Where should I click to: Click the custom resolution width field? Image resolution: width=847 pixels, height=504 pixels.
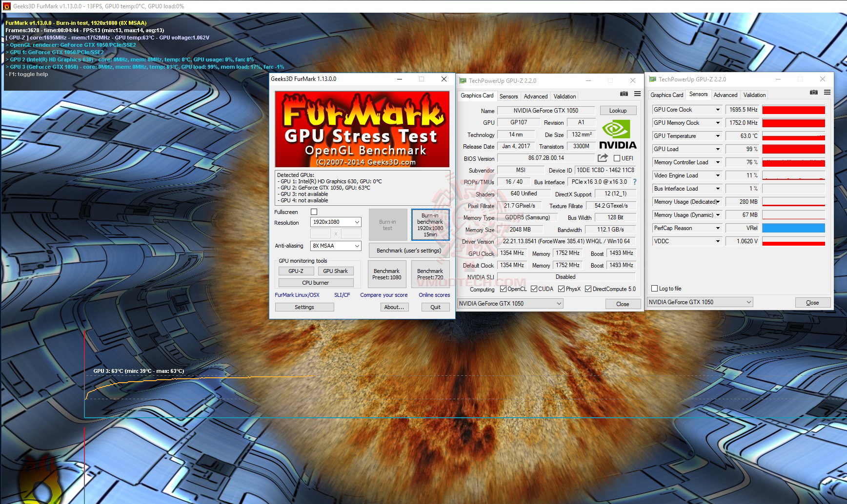point(321,234)
